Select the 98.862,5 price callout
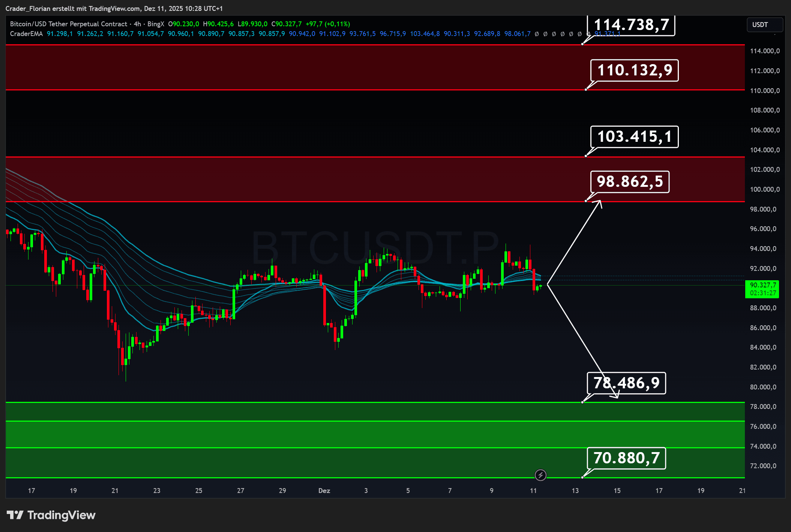Image resolution: width=791 pixels, height=532 pixels. (x=630, y=182)
